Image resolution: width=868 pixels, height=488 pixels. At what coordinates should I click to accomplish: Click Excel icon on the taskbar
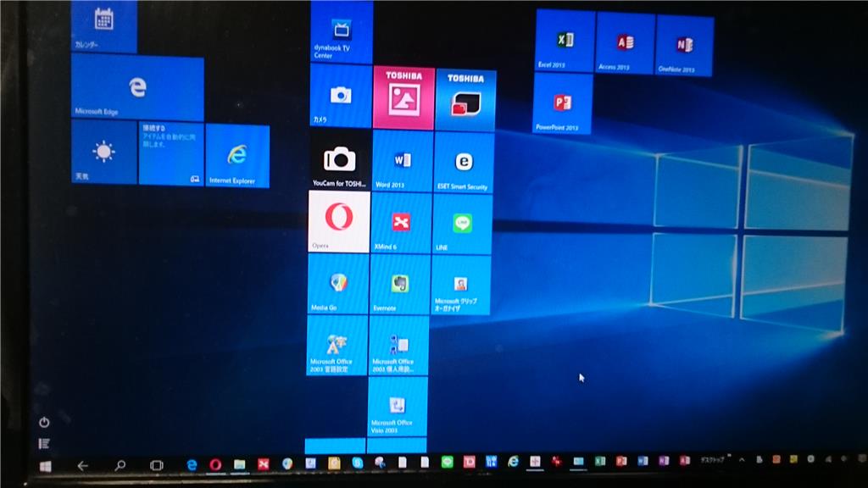pyautogui.click(x=599, y=461)
